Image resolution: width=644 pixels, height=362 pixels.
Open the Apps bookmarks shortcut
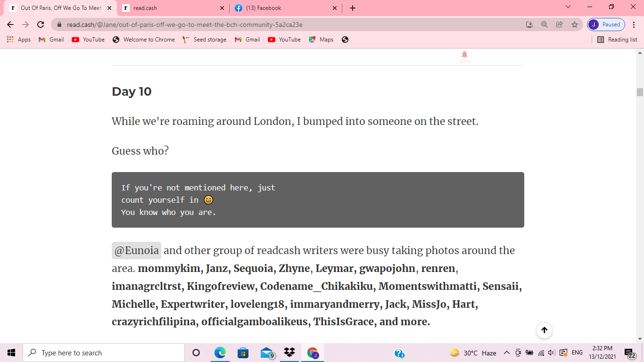(x=19, y=40)
